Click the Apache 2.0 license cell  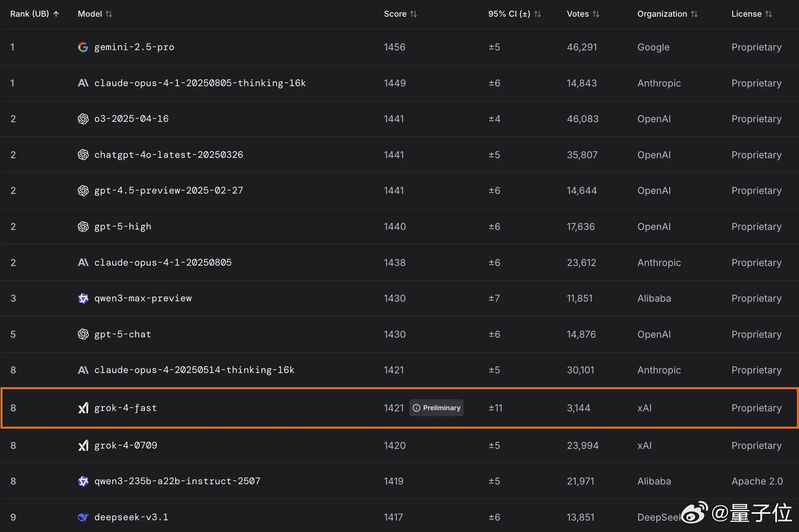click(x=757, y=481)
